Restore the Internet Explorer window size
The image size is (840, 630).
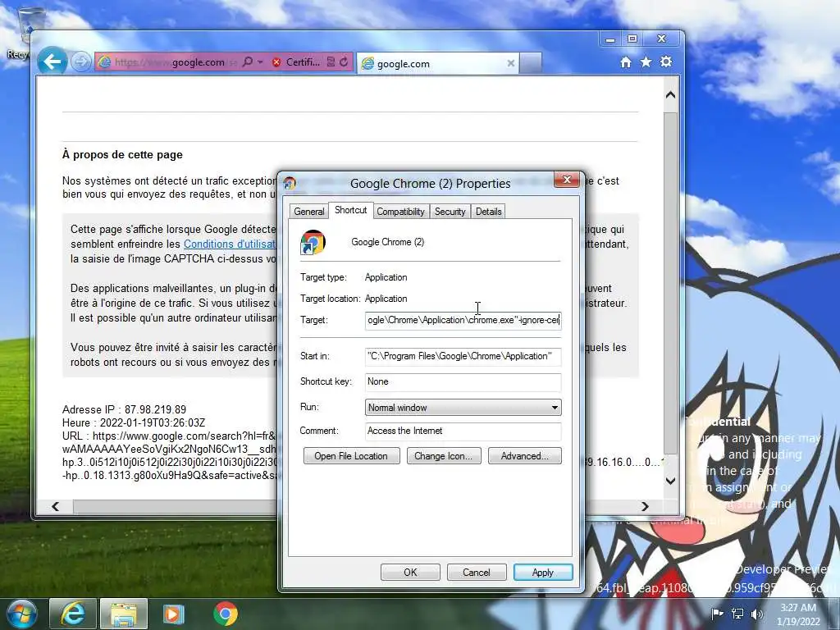[632, 39]
